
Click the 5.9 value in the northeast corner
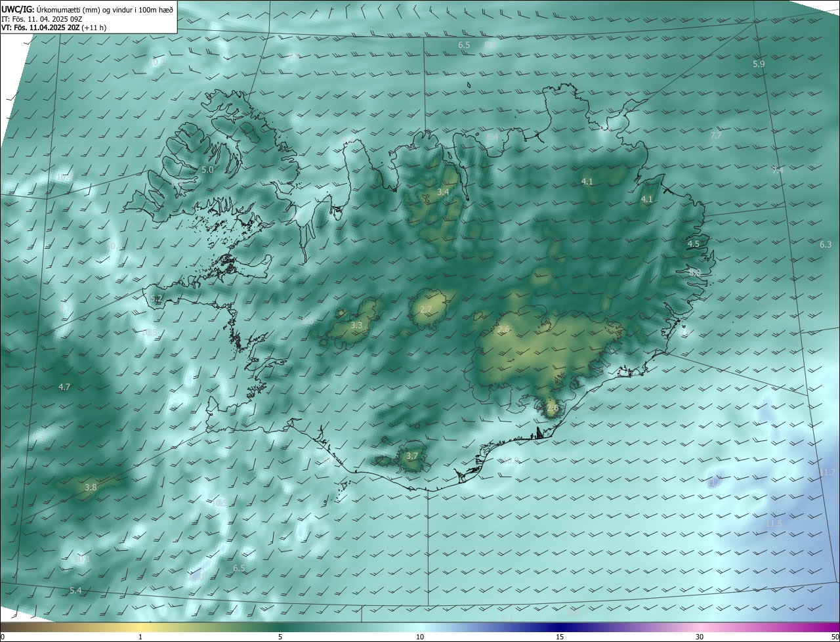tap(759, 64)
